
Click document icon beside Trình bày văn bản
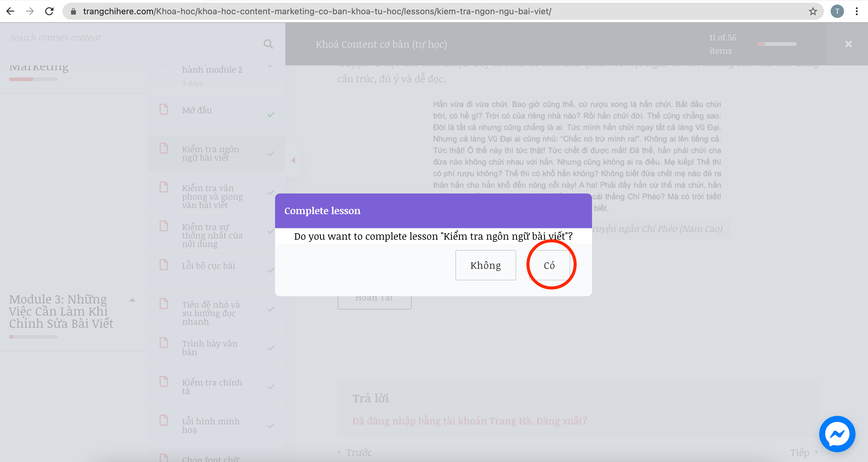(x=164, y=342)
